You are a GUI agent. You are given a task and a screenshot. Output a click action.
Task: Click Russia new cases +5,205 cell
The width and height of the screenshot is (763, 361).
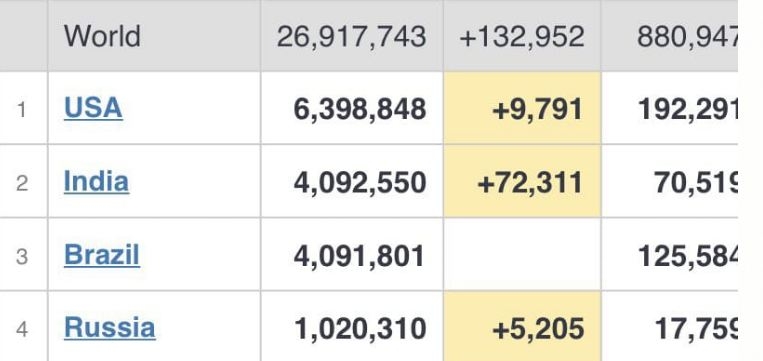[x=522, y=326]
